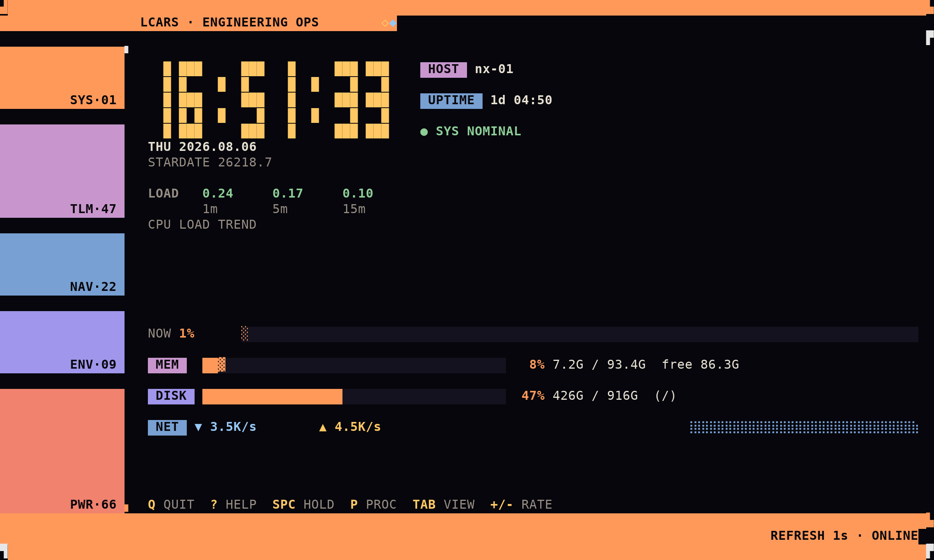Click the download arrow next to 3.5K/s
This screenshot has width=934, height=560.
[x=198, y=428]
